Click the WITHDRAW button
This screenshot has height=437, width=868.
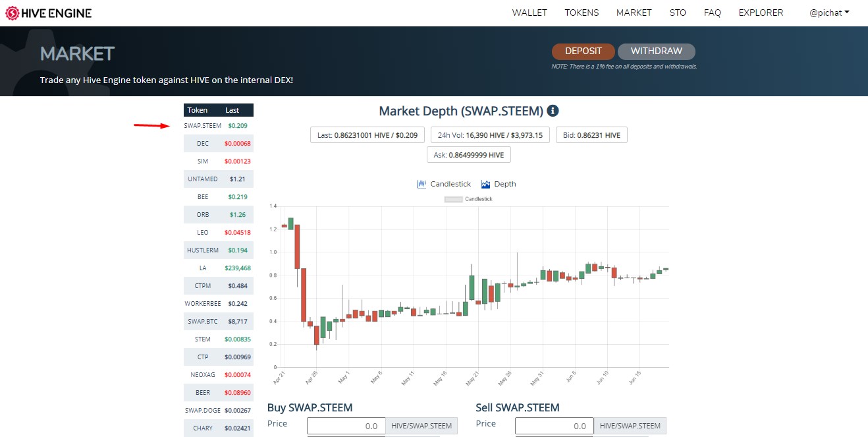click(656, 51)
